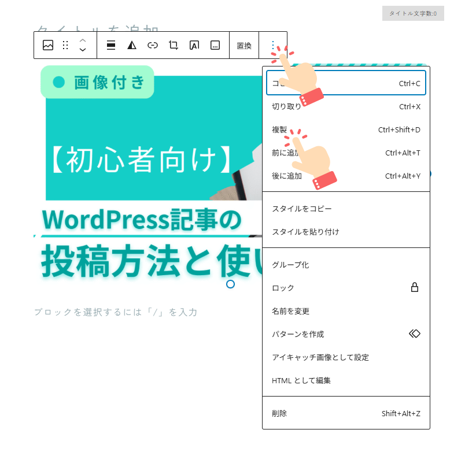Open the alignment option in toolbar
Viewport: 476px width, 474px height.
click(x=111, y=45)
